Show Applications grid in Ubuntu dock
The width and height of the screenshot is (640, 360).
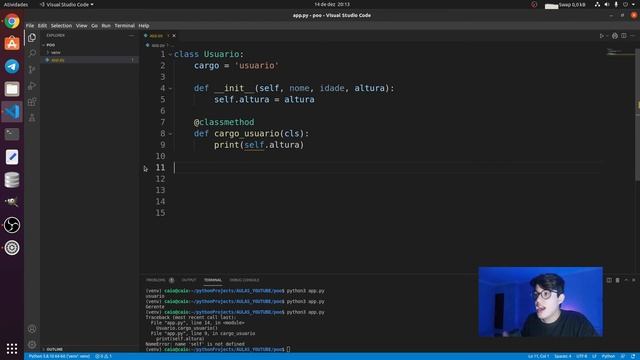(x=12, y=348)
